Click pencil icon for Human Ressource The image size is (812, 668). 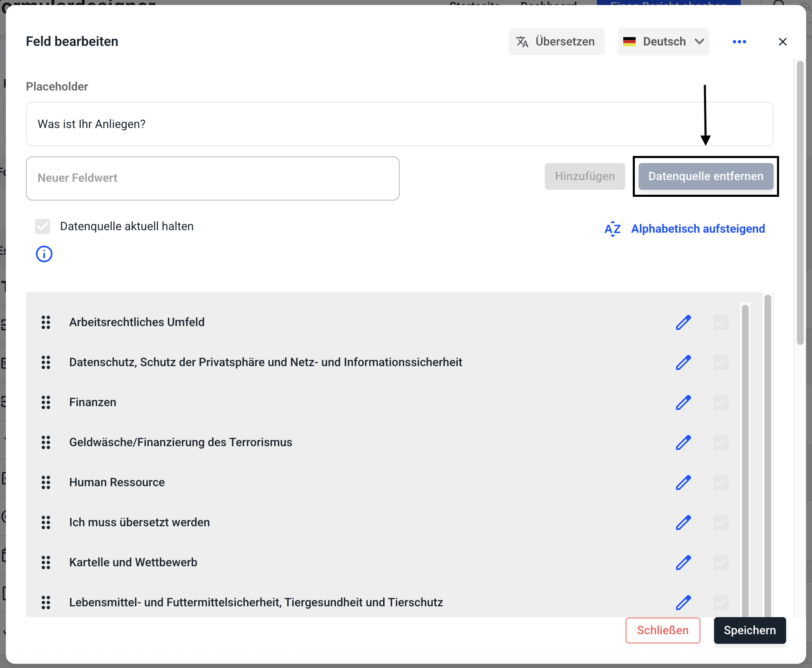(x=683, y=482)
